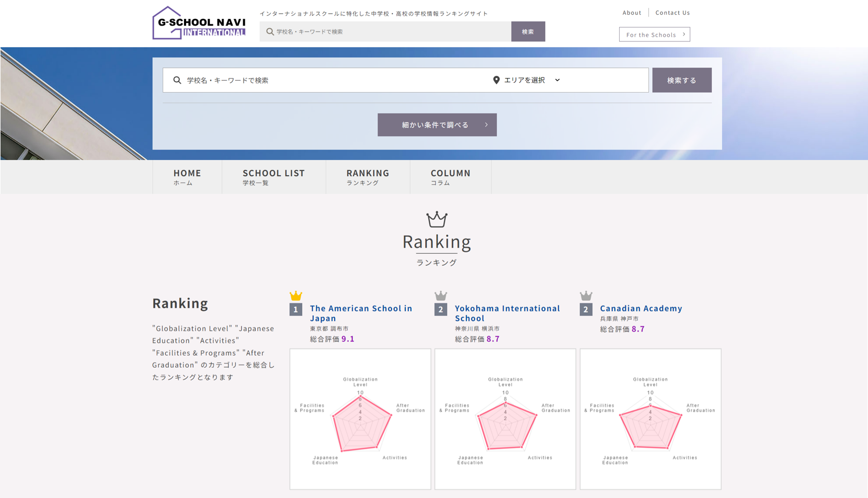Click the magnifier icon in hero search box
Image resolution: width=868 pixels, height=498 pixels.
[177, 80]
